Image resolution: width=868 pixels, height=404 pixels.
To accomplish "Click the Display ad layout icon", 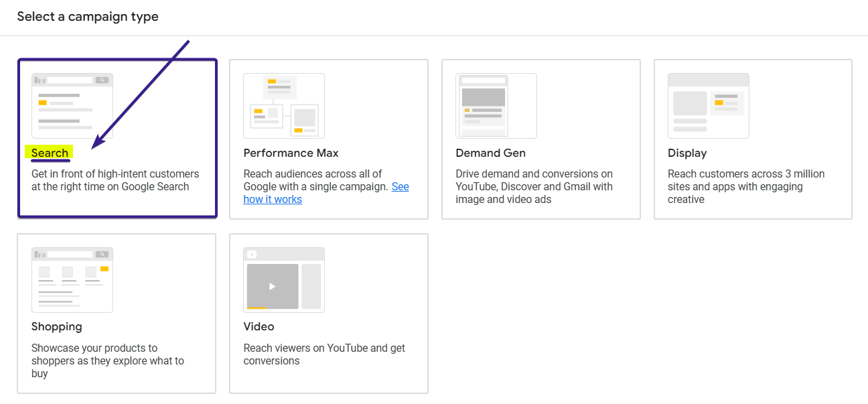I will click(708, 105).
